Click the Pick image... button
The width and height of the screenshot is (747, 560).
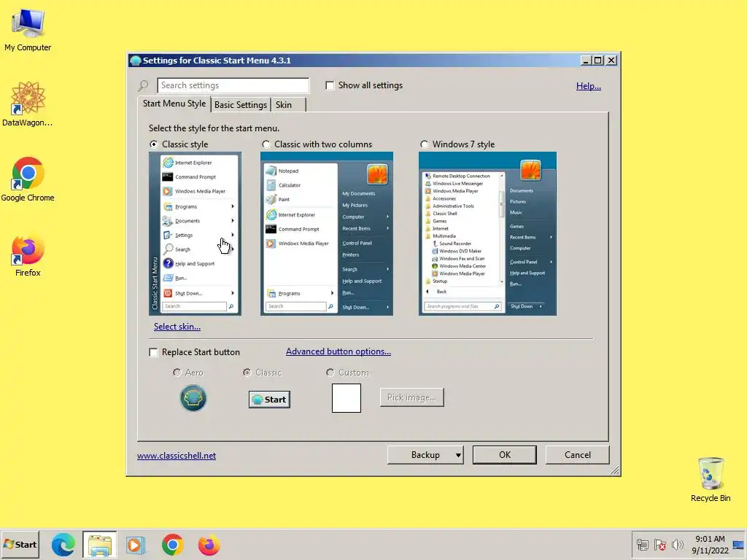point(412,397)
